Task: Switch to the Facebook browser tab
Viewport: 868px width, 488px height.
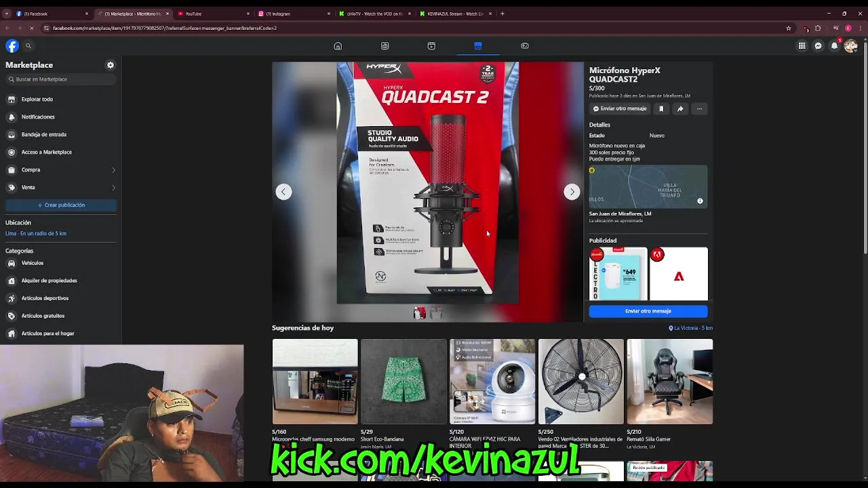Action: [51, 14]
